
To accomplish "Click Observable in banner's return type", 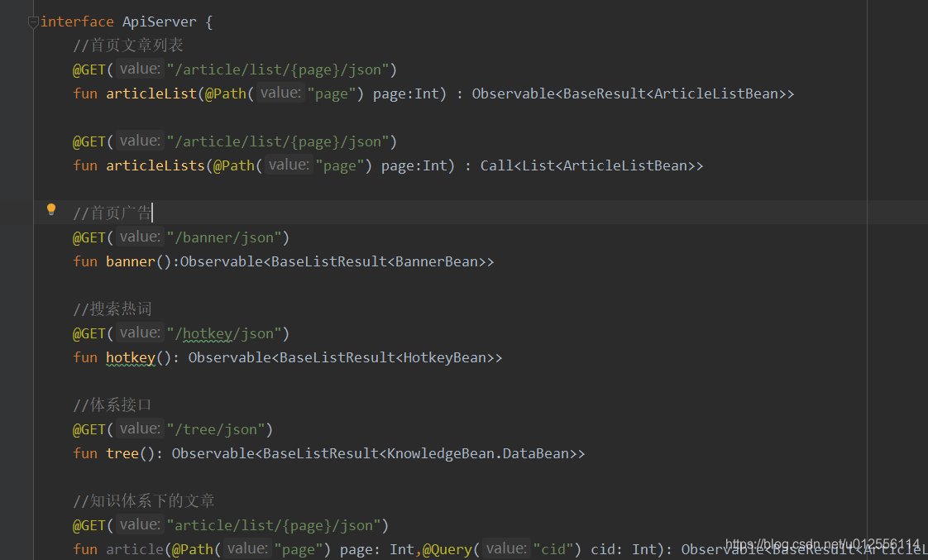I will (221, 261).
